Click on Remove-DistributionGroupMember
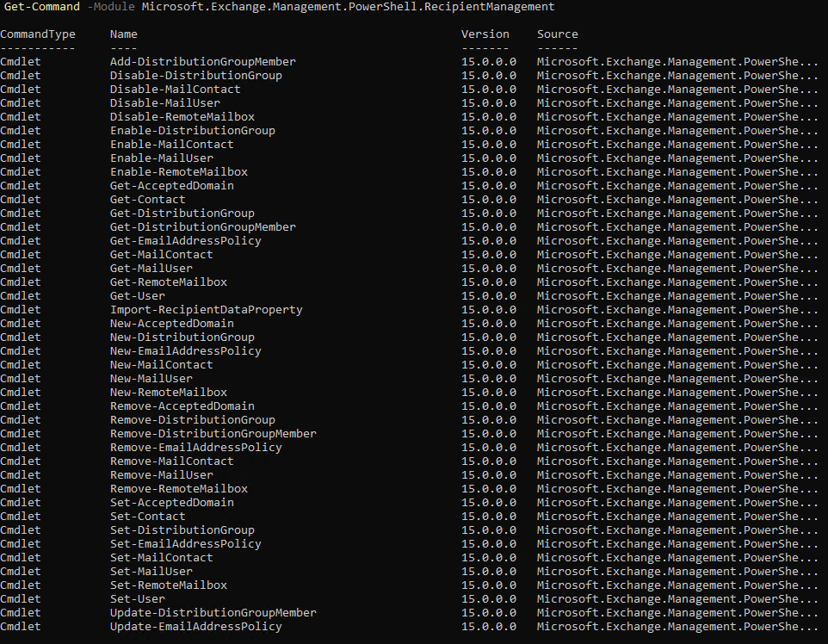Image resolution: width=828 pixels, height=644 pixels. [x=213, y=433]
